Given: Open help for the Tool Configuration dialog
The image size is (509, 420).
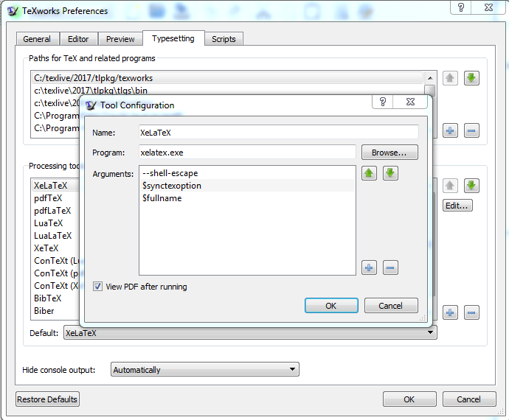Looking at the screenshot, I should point(383,102).
